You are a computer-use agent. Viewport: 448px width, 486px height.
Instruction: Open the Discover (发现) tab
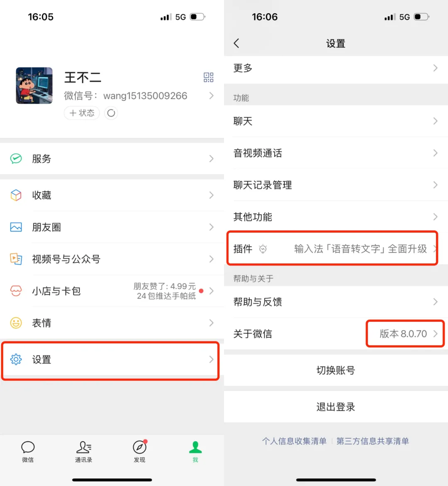tap(139, 452)
